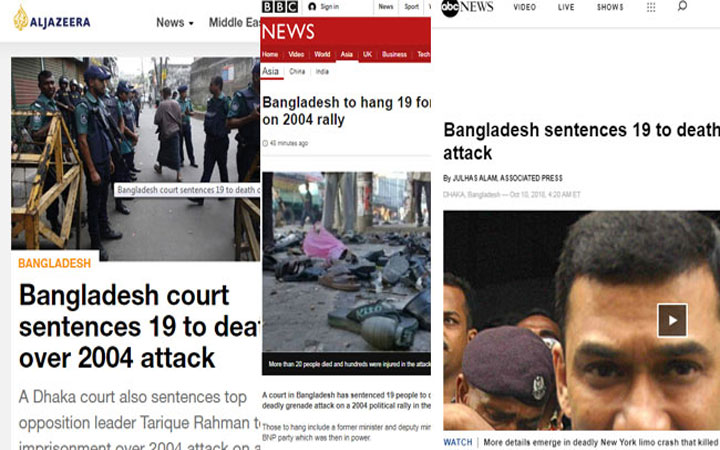
Task: Select the Asia tab in BBC navigation
Action: (347, 54)
